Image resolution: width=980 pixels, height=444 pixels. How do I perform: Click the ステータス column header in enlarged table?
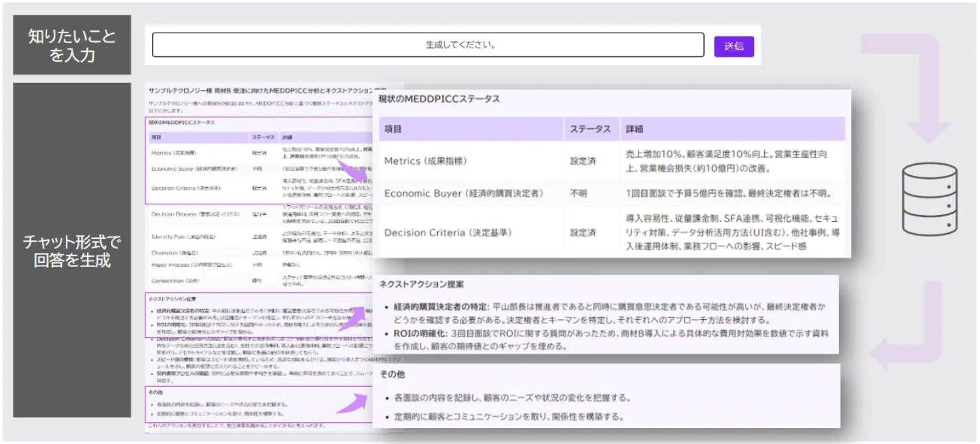590,129
